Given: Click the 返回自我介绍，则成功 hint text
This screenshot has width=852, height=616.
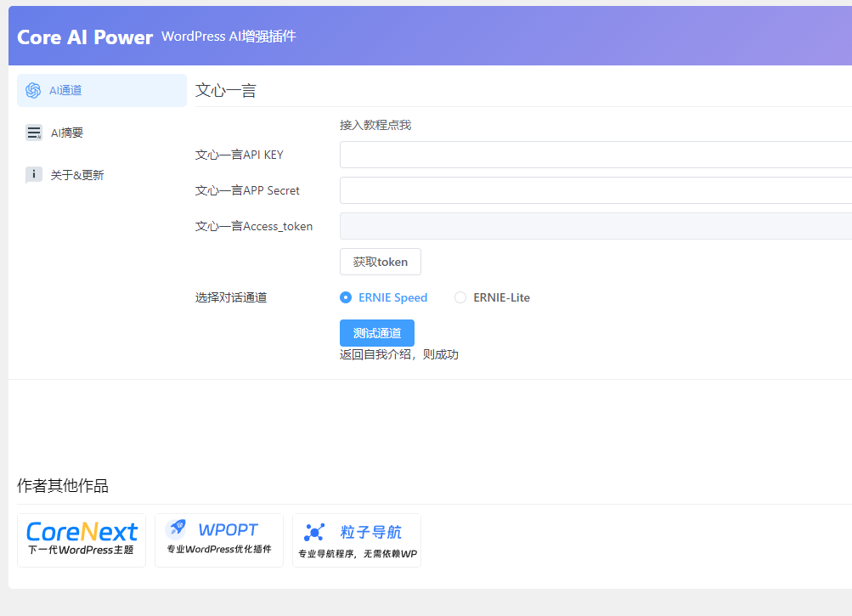Looking at the screenshot, I should [399, 354].
